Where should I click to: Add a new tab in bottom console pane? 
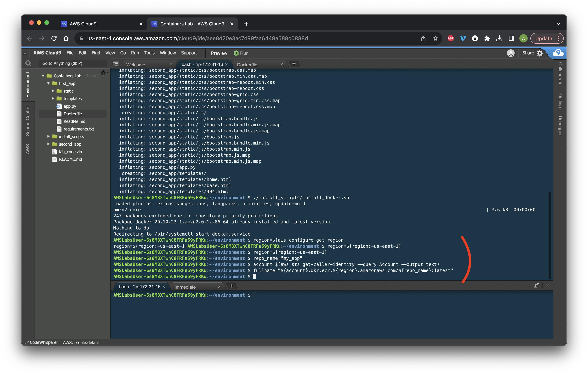coord(231,286)
